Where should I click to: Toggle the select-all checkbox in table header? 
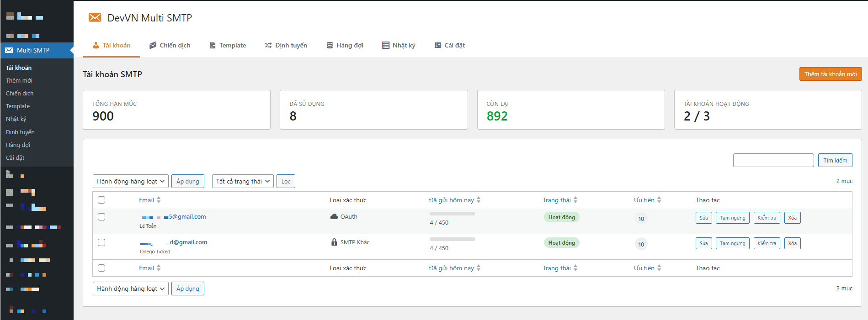pyautogui.click(x=101, y=200)
